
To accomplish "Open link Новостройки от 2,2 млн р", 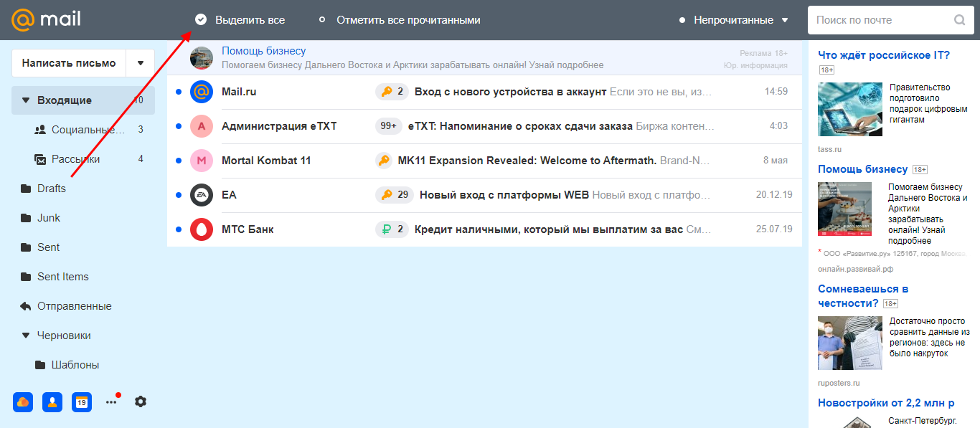I will [x=886, y=403].
